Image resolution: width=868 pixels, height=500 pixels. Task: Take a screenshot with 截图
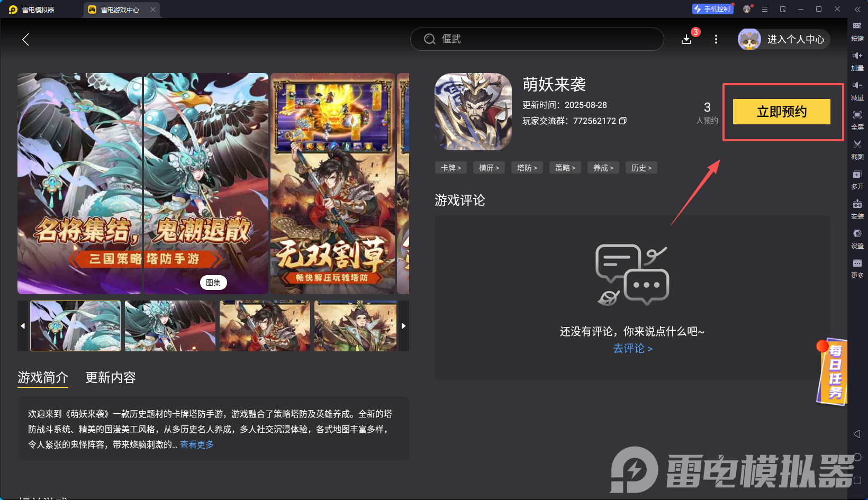(857, 150)
